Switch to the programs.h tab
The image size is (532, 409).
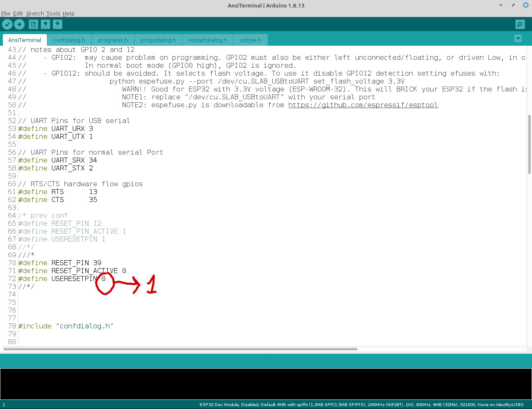(113, 40)
